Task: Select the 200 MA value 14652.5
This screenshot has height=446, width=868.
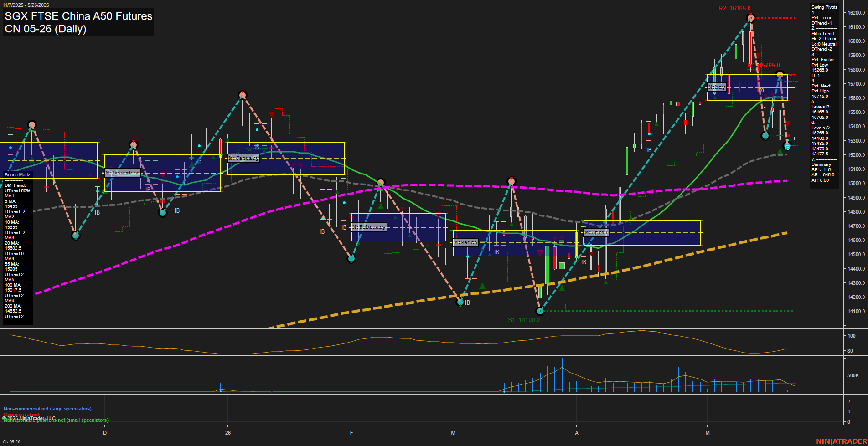Action: click(13, 311)
